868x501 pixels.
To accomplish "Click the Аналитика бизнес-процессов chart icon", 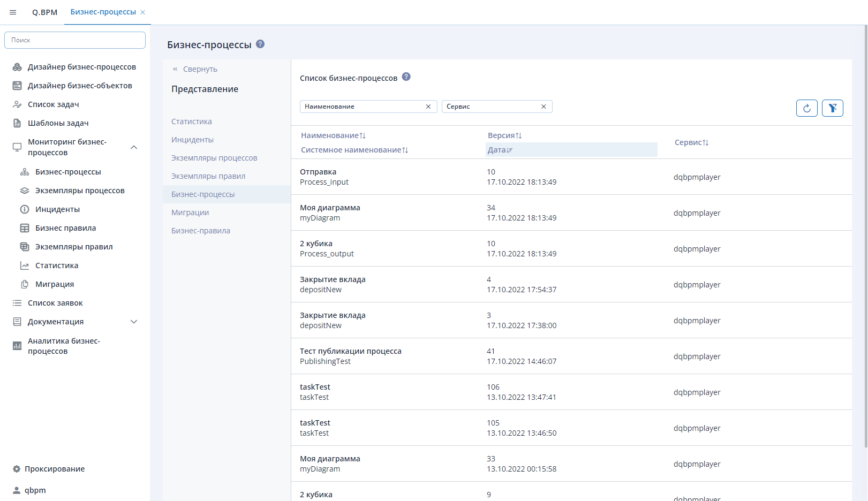I will pyautogui.click(x=17, y=346).
